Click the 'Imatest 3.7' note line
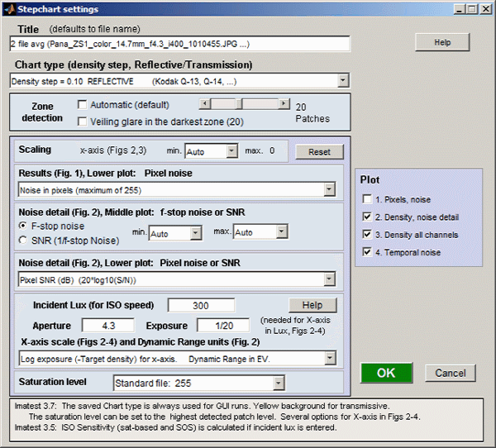 point(203,406)
